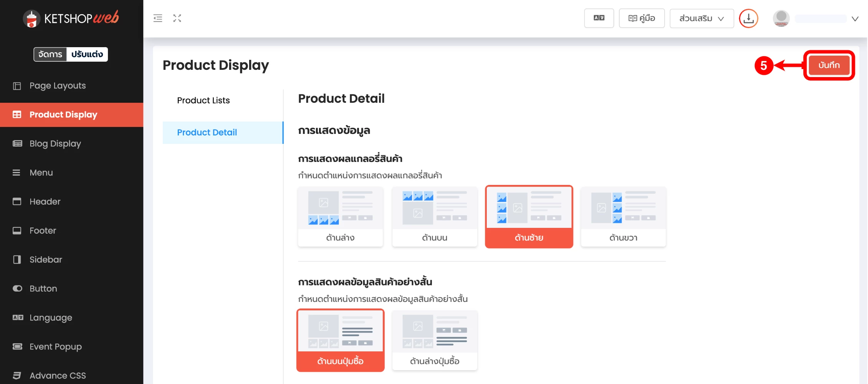Click the user profile avatar
Viewport: 868px width, 384px height.
coord(781,18)
